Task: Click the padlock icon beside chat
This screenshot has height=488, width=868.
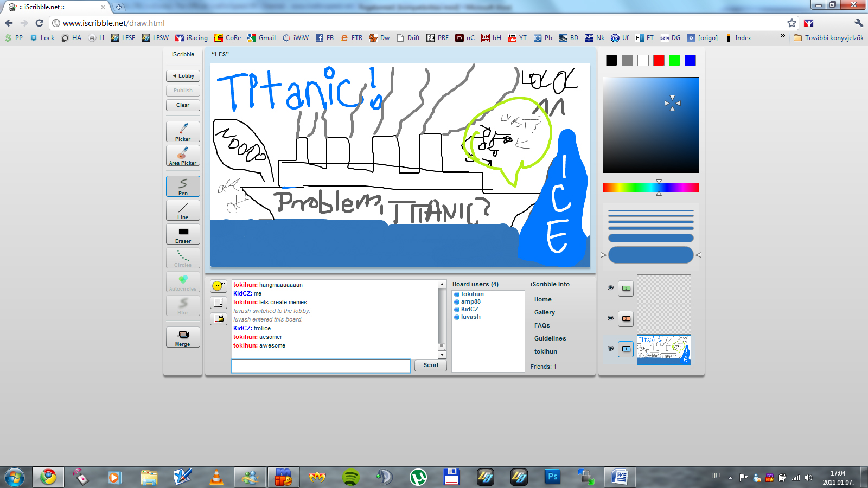Action: point(219,318)
